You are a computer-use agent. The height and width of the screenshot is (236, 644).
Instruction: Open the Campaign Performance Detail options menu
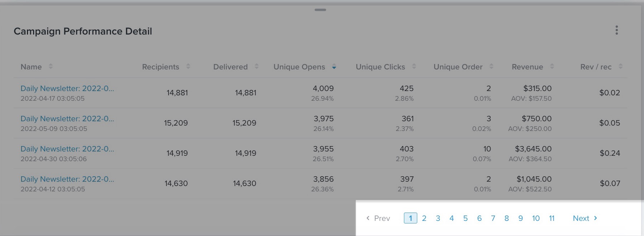coord(616,30)
